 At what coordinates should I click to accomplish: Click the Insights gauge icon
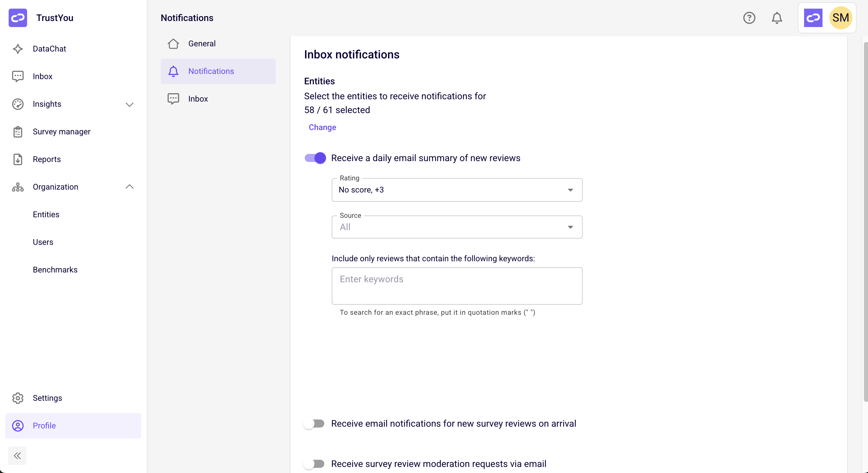[x=18, y=104]
